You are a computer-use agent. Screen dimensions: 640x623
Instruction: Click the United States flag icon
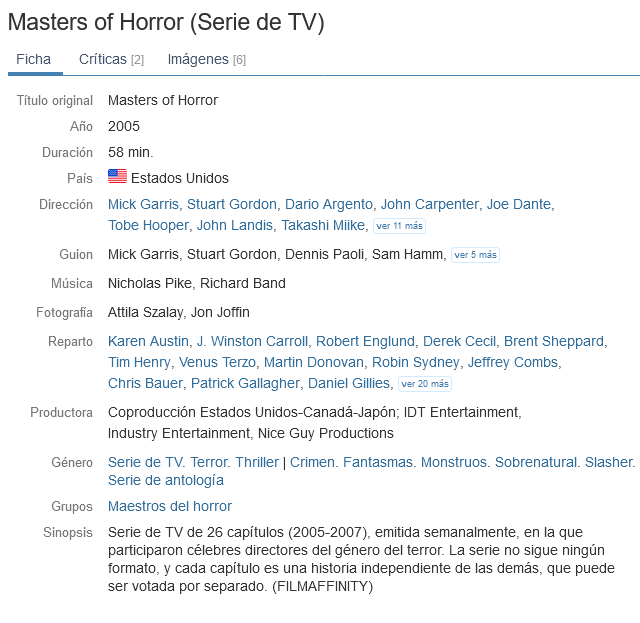tap(117, 177)
